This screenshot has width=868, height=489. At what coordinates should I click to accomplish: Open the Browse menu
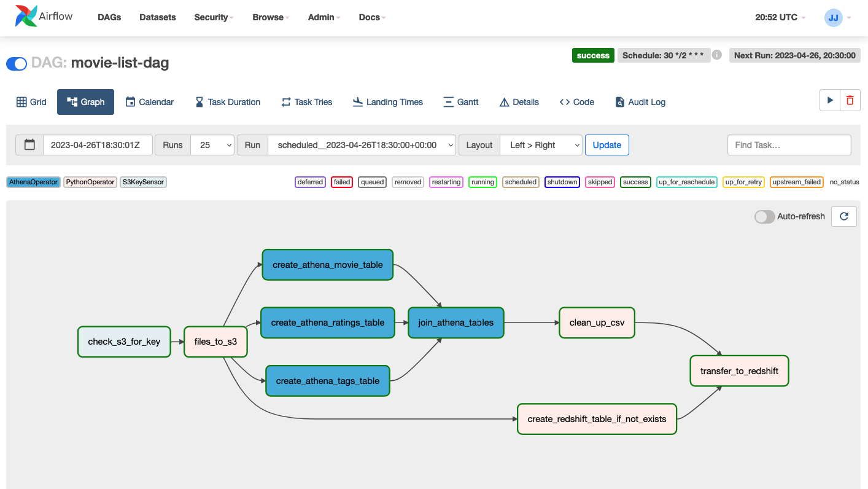pos(271,17)
